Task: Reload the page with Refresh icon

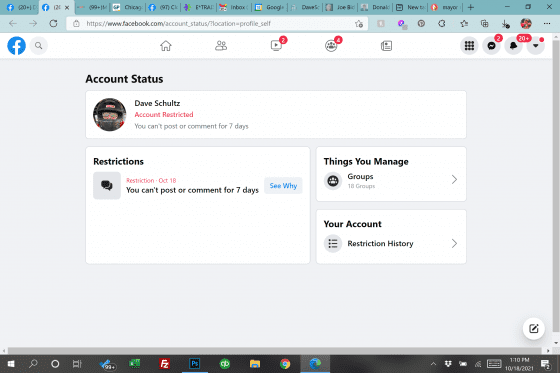Action: click(53, 24)
